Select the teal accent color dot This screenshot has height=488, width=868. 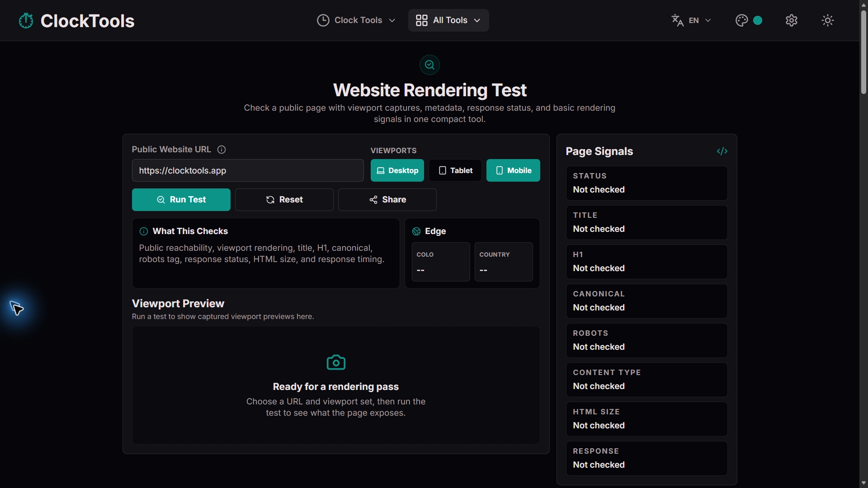tap(758, 20)
